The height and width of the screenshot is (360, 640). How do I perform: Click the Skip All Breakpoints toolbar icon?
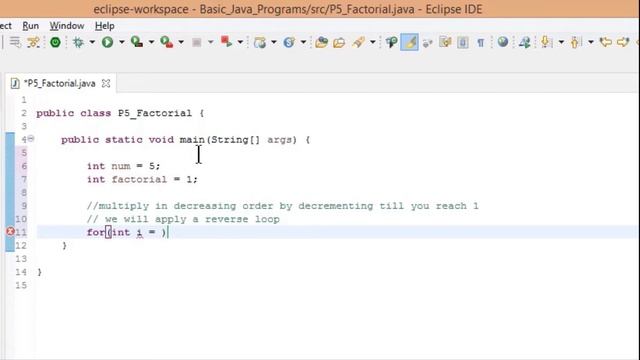tap(33, 42)
